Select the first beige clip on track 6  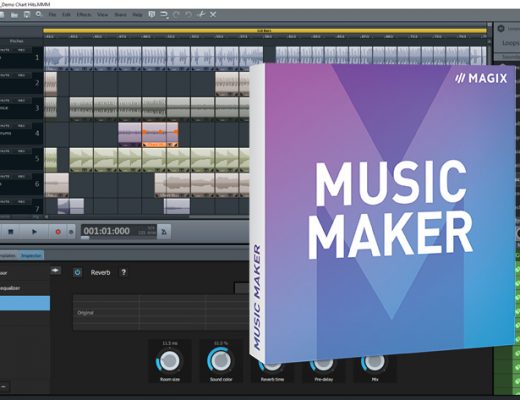pyautogui.click(x=56, y=185)
